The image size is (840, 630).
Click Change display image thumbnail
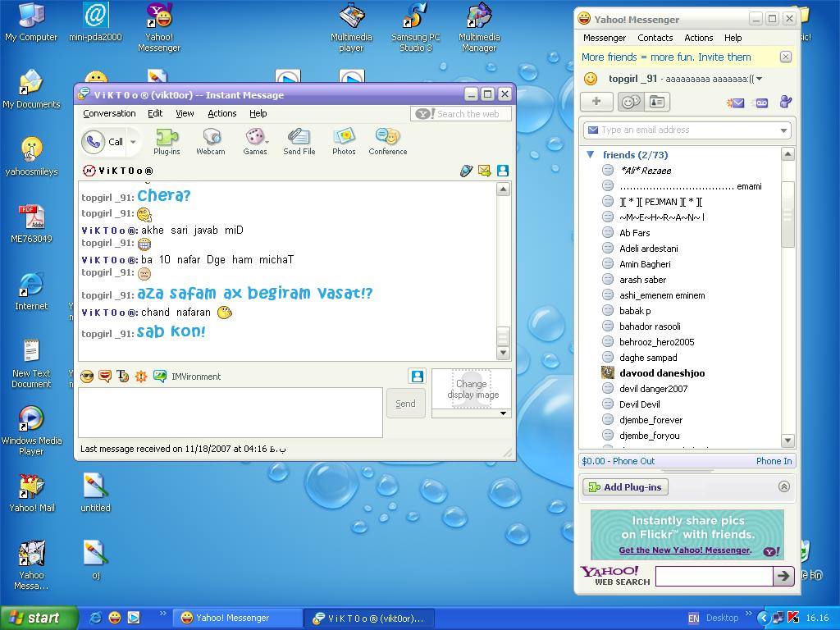(472, 389)
